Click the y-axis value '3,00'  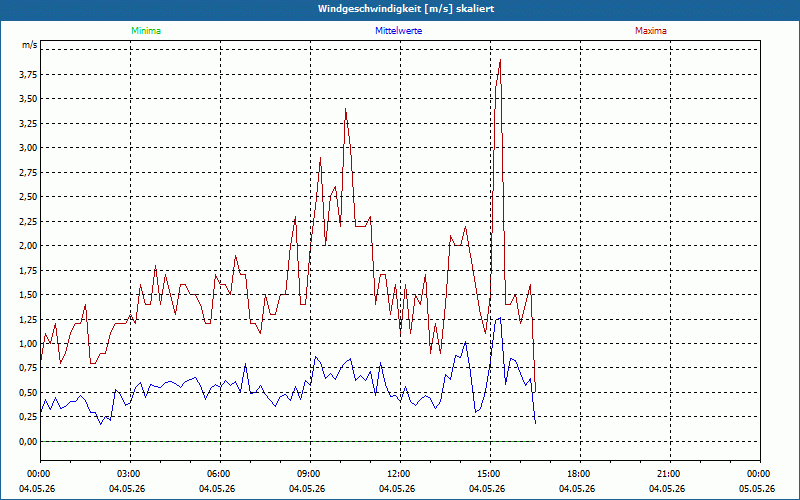point(28,148)
